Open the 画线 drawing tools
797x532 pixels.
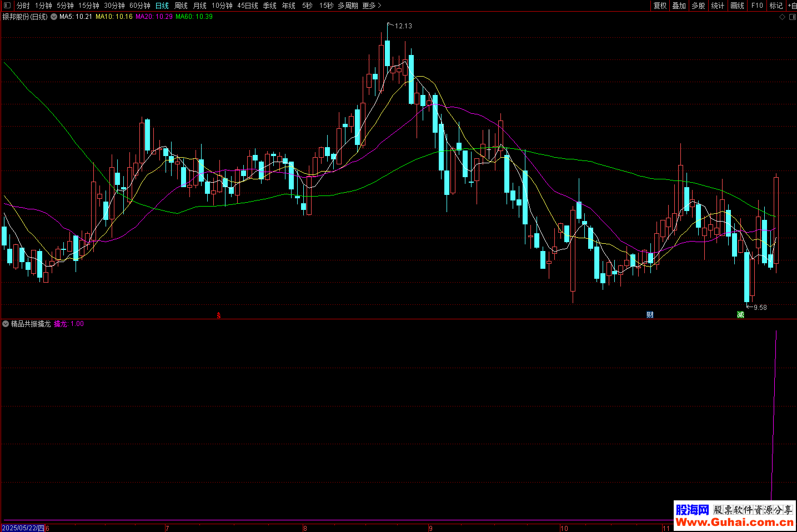(737, 6)
